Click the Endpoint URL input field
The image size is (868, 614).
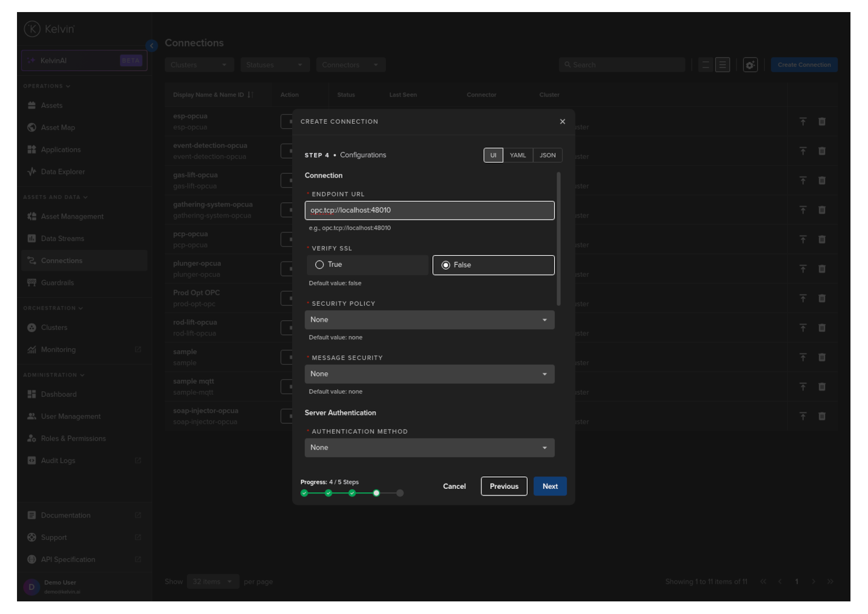[429, 211]
